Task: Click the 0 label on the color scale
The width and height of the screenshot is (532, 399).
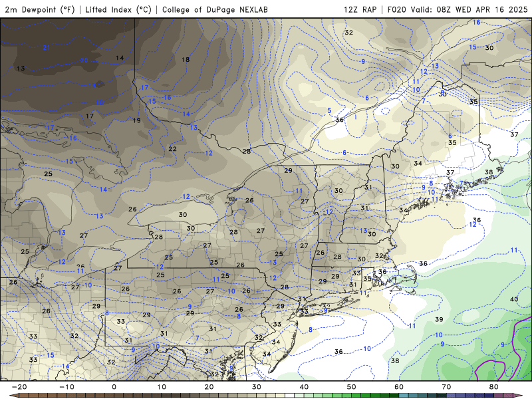Action: pyautogui.click(x=114, y=387)
